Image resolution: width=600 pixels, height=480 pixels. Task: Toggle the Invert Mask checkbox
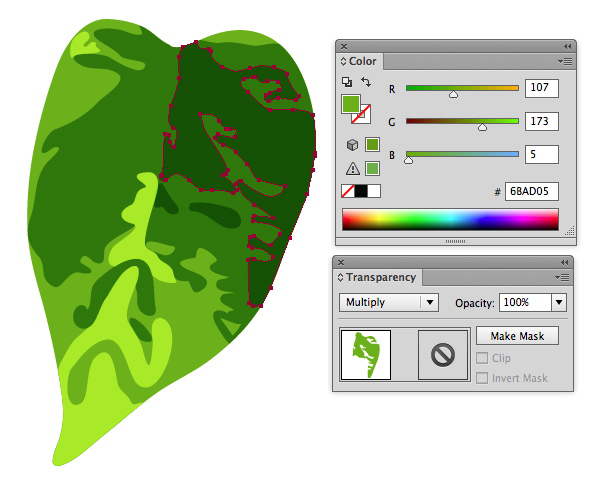(482, 378)
